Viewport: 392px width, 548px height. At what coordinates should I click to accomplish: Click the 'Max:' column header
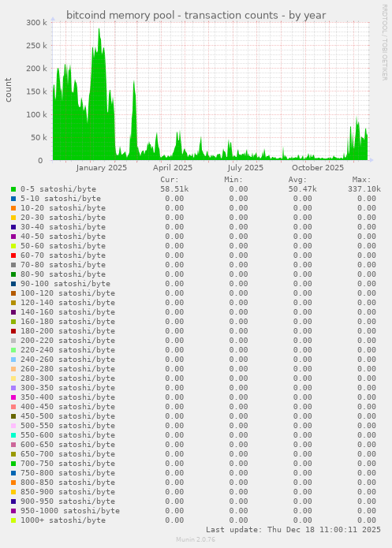click(361, 180)
